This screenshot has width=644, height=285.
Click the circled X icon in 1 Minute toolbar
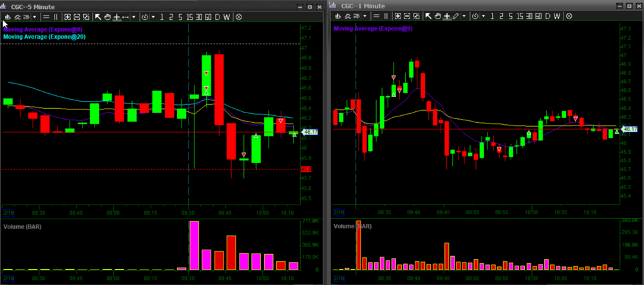tap(569, 16)
